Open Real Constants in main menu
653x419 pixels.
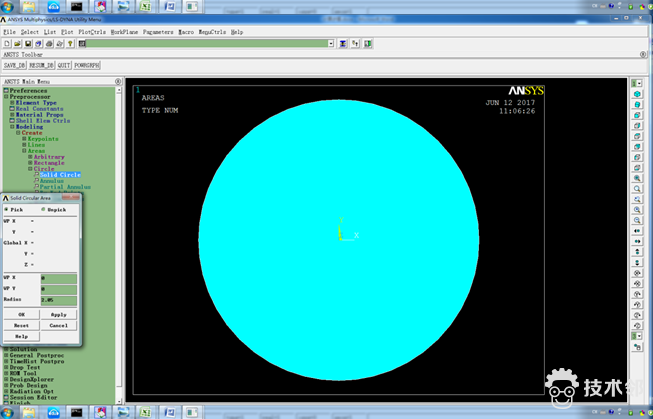[39, 109]
